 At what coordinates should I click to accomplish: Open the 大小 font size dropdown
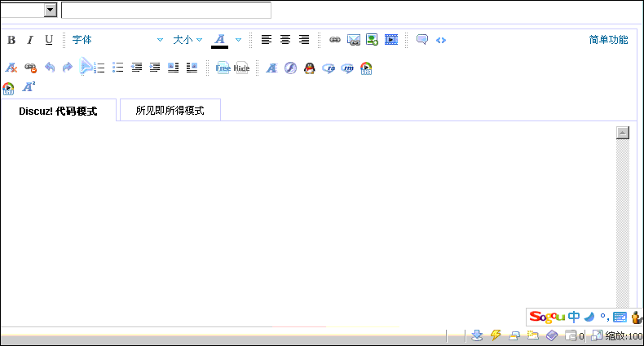[x=187, y=40]
